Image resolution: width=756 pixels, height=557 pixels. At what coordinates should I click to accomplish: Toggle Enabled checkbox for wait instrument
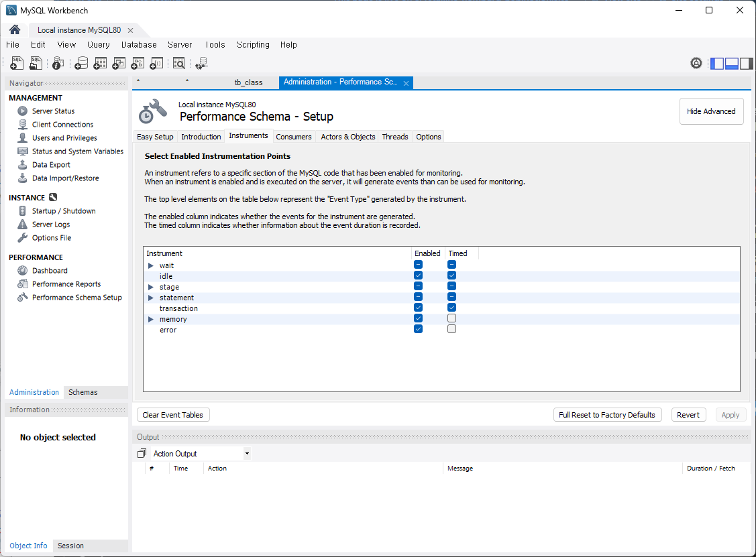418,265
